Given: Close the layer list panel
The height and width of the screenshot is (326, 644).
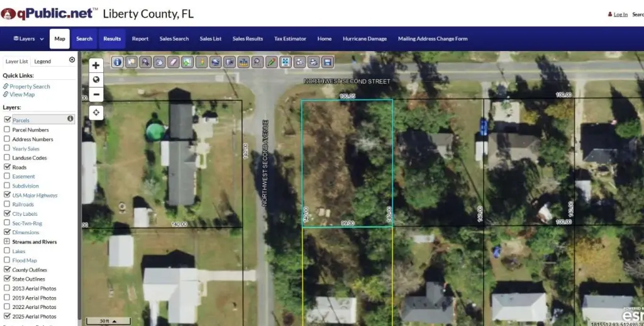Looking at the screenshot, I should click(72, 60).
